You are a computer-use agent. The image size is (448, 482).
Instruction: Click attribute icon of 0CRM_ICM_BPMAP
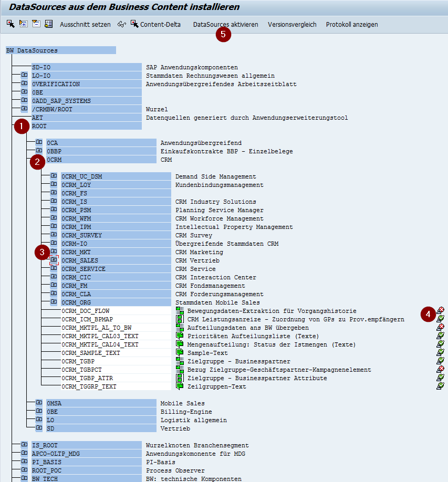180,319
